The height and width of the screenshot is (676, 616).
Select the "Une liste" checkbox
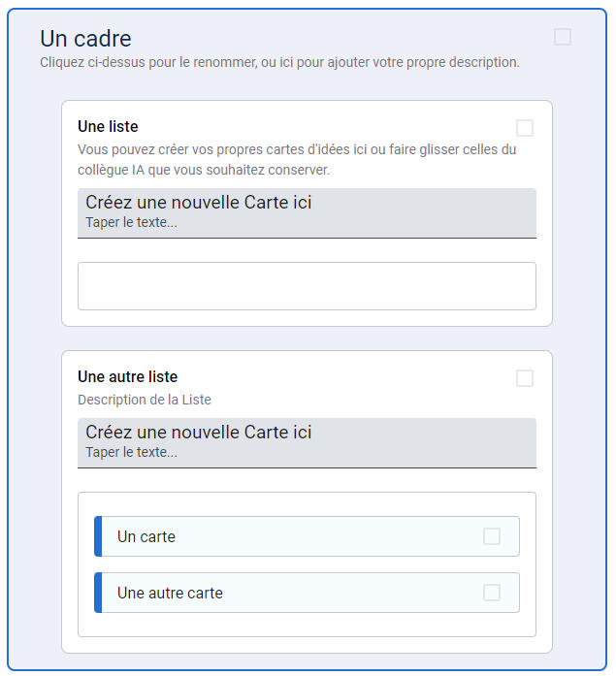(x=525, y=128)
